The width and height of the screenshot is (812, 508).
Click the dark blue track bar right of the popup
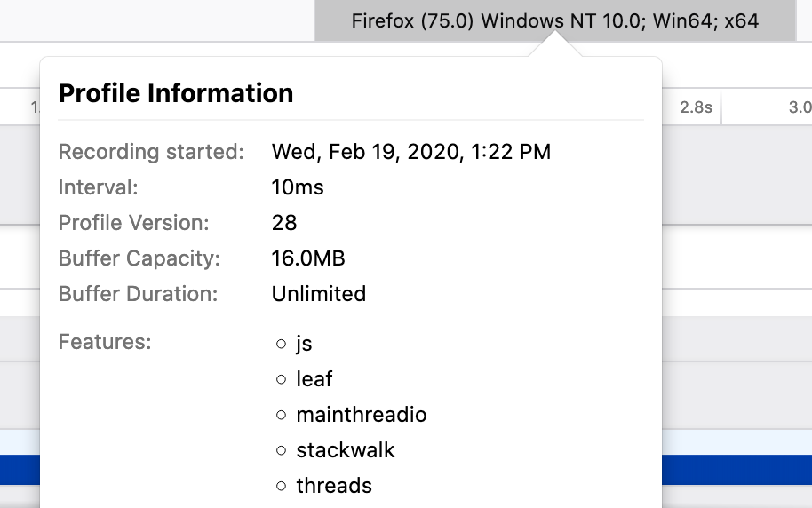point(736,470)
